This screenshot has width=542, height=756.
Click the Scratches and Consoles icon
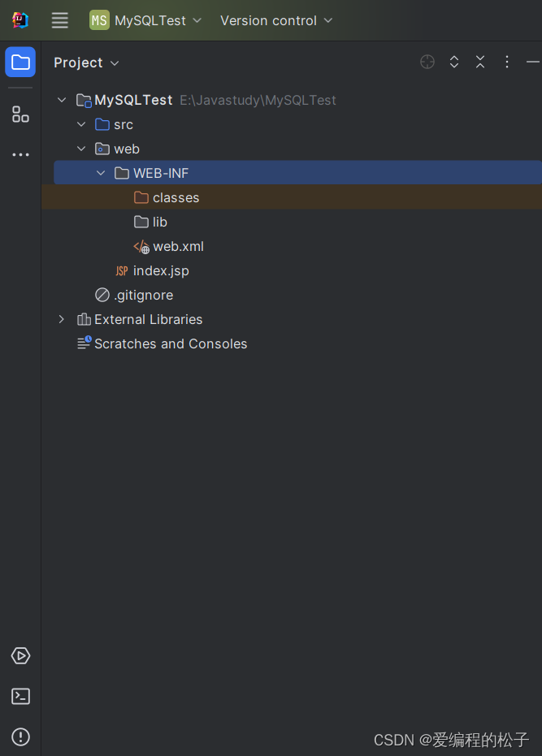[x=85, y=343]
